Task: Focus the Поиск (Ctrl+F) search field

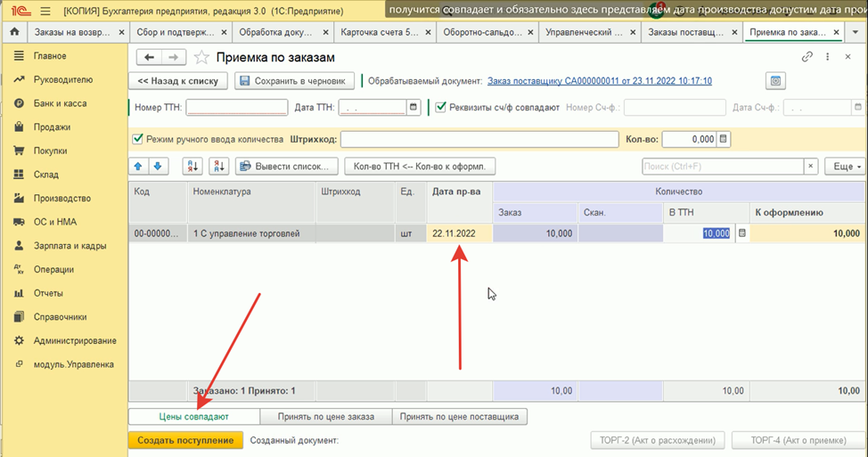Action: 723,166
